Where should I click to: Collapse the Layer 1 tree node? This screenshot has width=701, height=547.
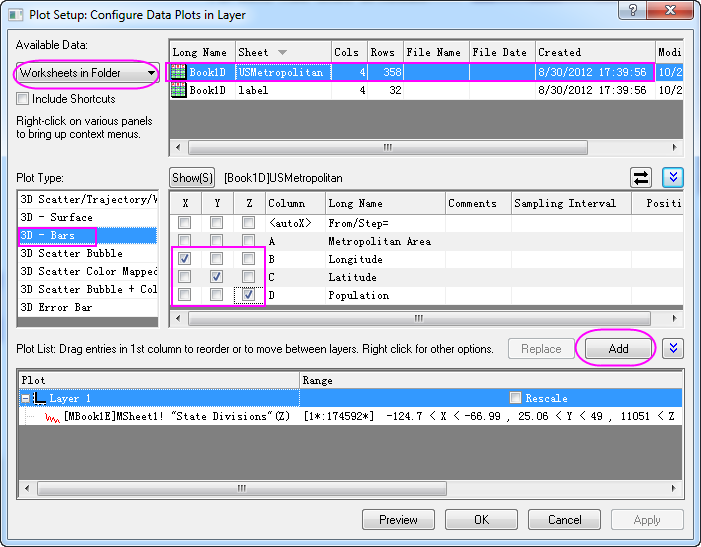25,398
